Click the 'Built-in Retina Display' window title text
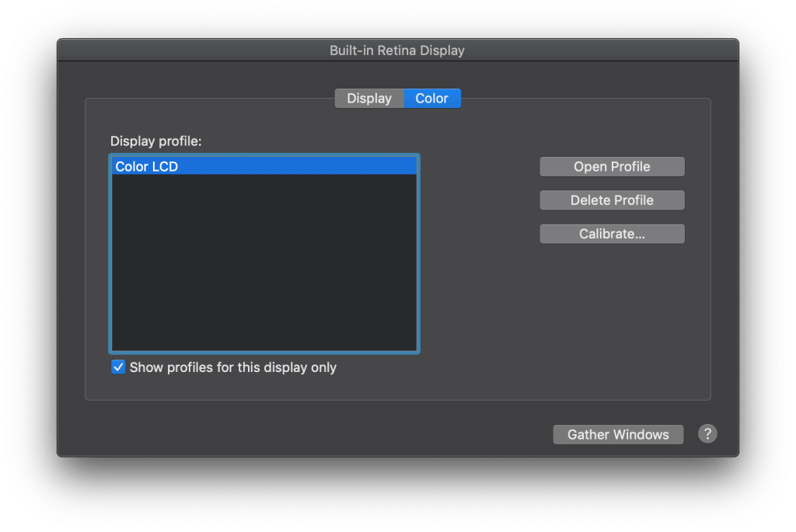Image resolution: width=796 pixels, height=532 pixels. point(397,50)
